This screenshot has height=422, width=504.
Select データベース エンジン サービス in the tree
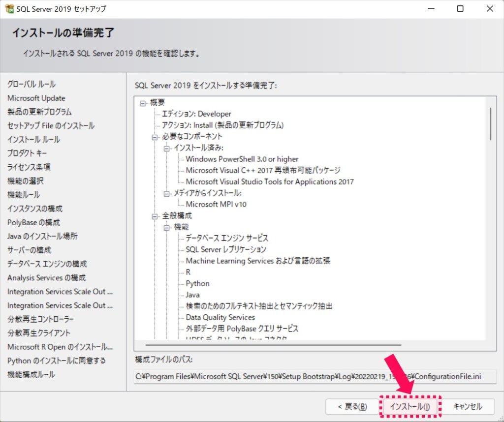(x=226, y=238)
